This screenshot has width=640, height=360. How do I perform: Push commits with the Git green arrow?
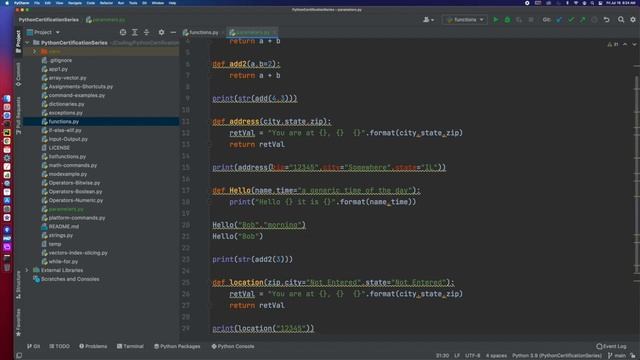[x=582, y=20]
